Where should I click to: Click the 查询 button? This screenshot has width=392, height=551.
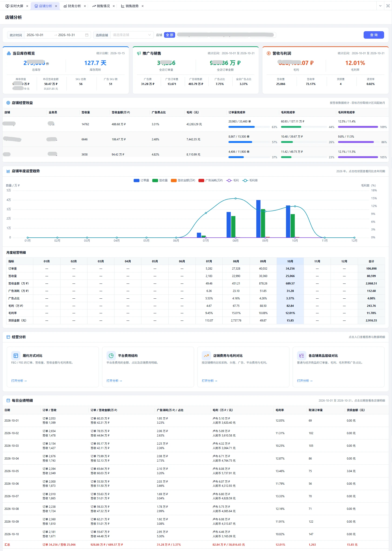click(x=374, y=35)
